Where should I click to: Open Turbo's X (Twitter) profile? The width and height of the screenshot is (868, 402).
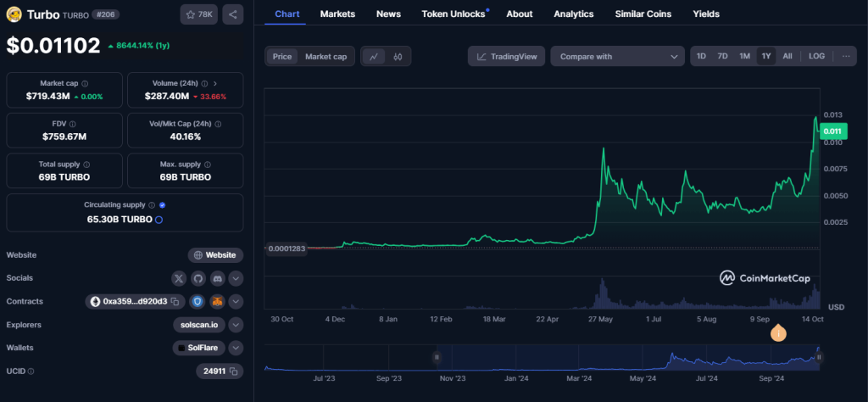[179, 278]
